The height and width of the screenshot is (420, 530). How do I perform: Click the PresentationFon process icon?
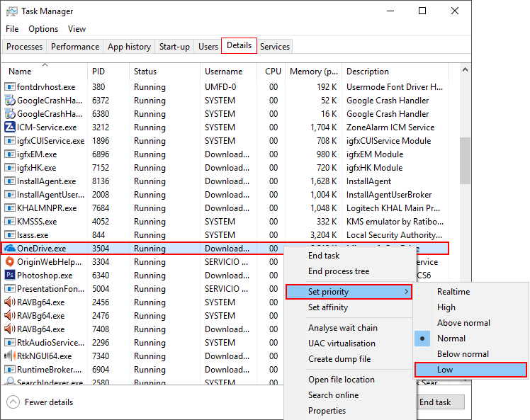[10, 288]
